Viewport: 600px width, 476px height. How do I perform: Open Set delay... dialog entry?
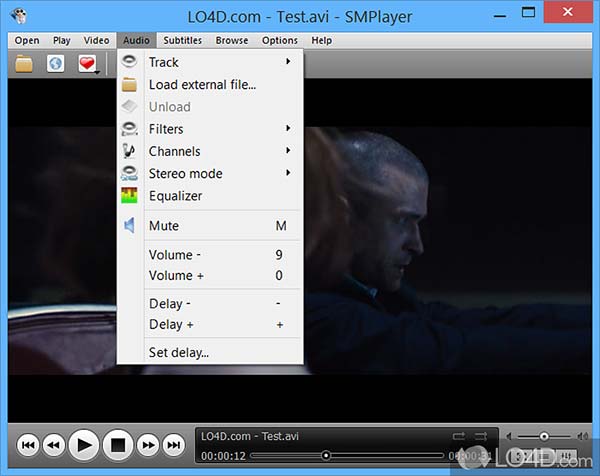[210, 352]
